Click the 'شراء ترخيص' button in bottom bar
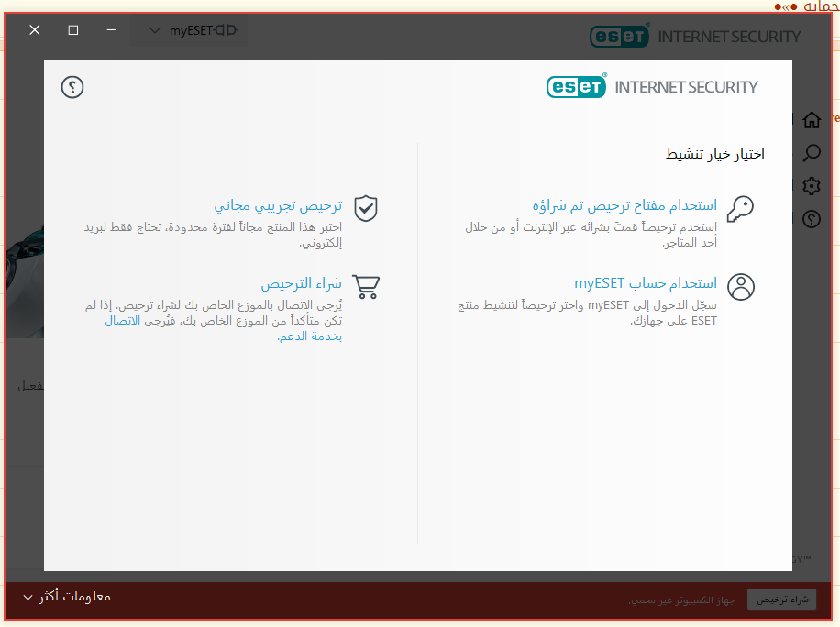This screenshot has width=840, height=627. (781, 599)
